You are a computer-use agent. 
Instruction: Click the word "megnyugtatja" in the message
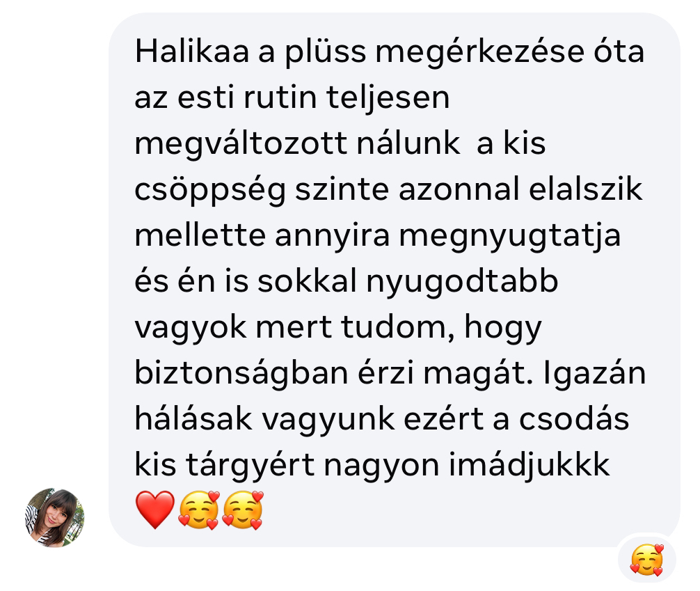[x=510, y=236]
